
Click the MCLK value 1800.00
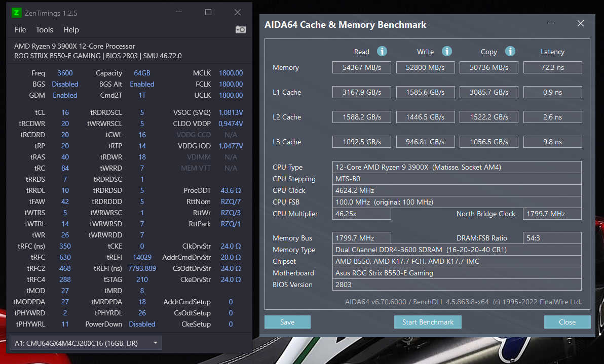(231, 73)
